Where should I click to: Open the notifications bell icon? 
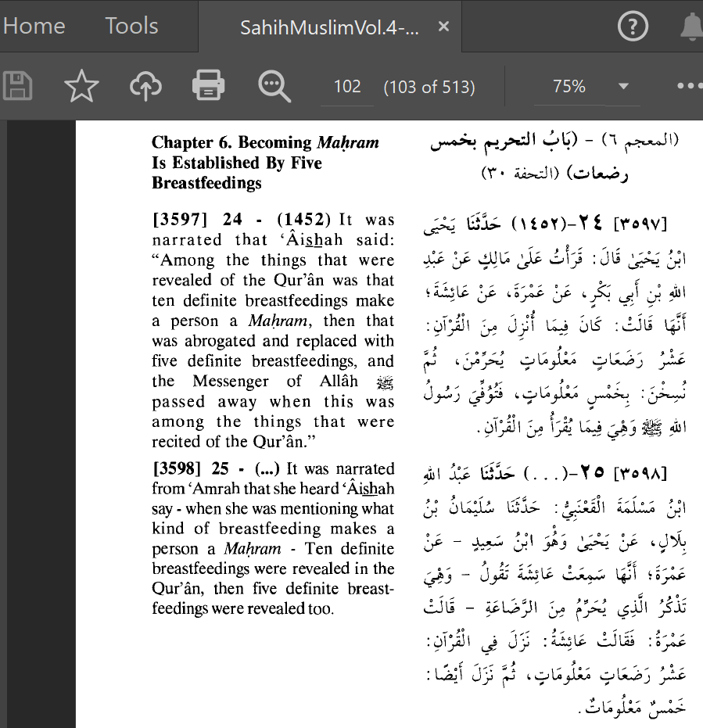point(691,27)
